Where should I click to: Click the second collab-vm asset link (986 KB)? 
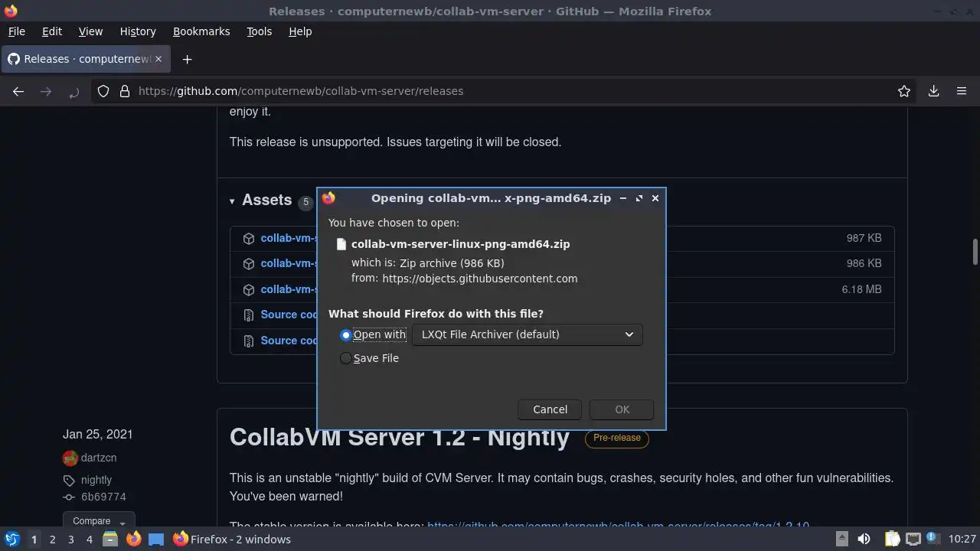[289, 263]
